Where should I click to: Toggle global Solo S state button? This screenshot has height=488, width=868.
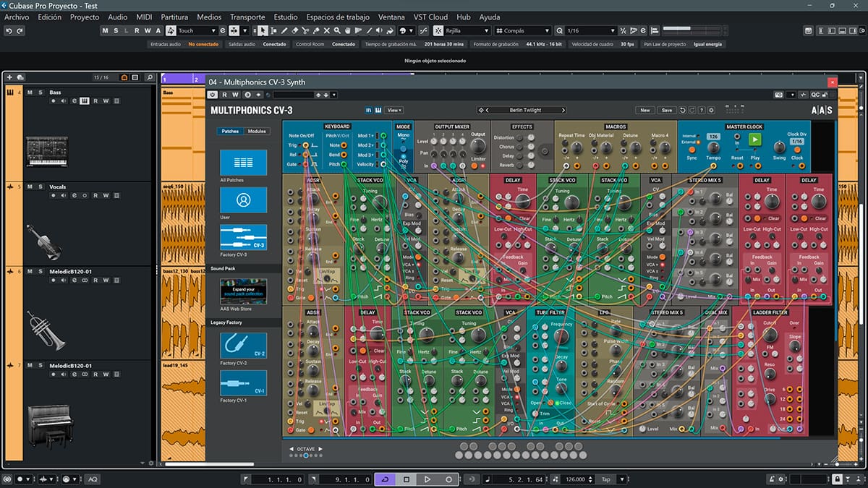[116, 31]
